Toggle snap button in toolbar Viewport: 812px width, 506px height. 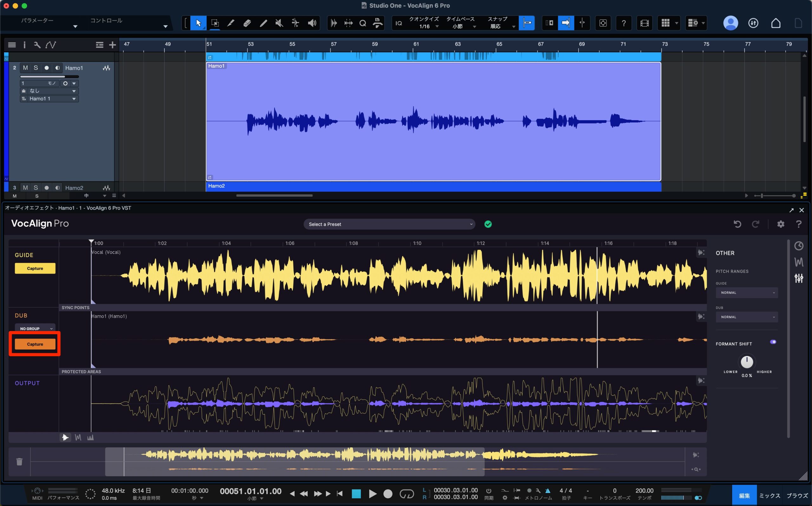(x=527, y=23)
